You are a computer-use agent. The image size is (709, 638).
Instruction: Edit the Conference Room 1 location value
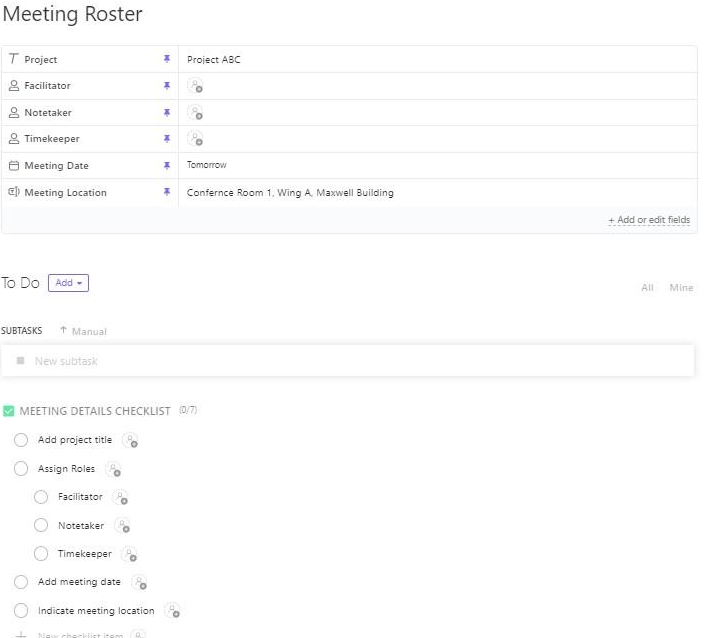tap(290, 193)
